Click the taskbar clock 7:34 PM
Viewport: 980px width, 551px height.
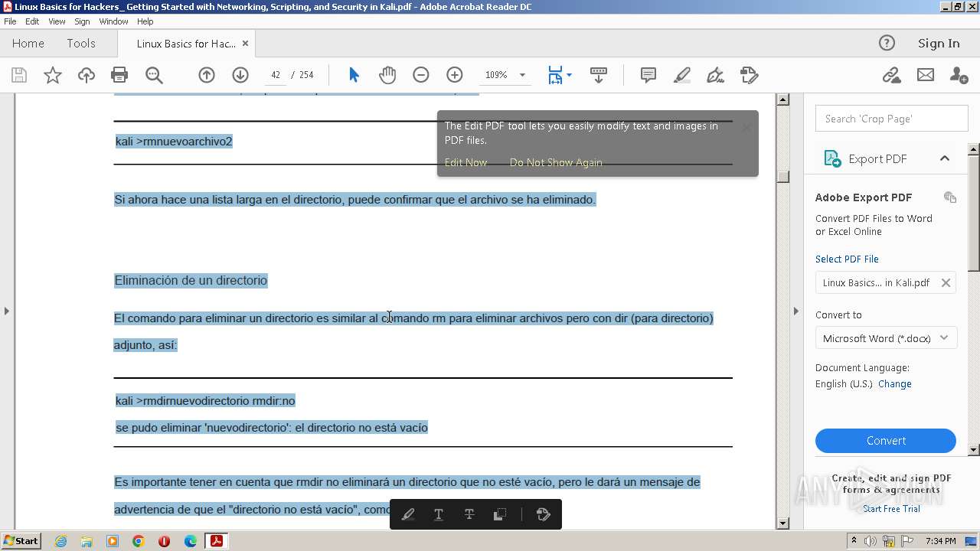coord(940,541)
